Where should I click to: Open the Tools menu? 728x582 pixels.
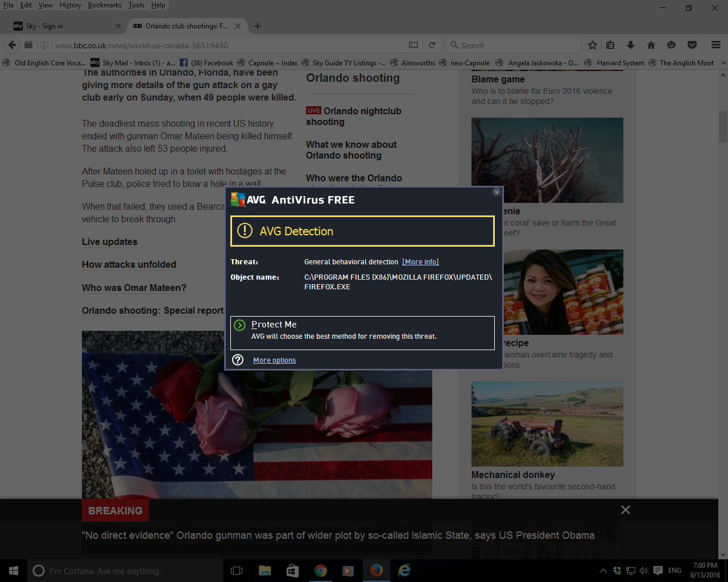click(x=136, y=5)
